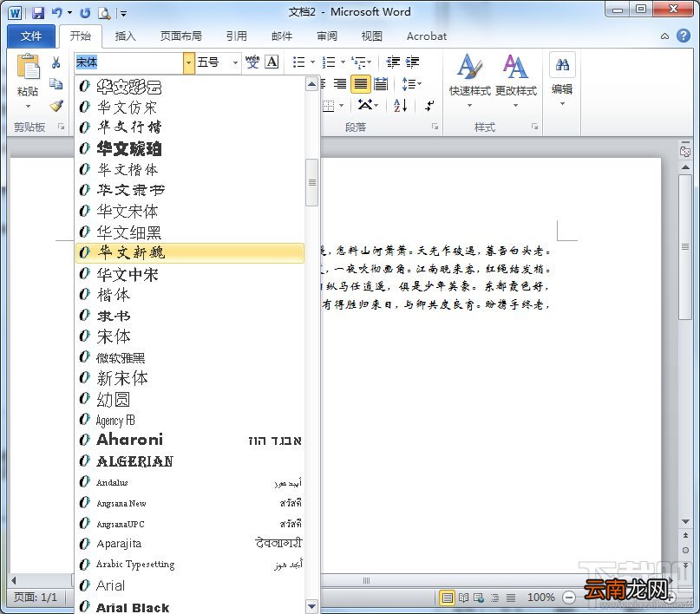Switch to the Insert tab
700x614 pixels.
126,36
